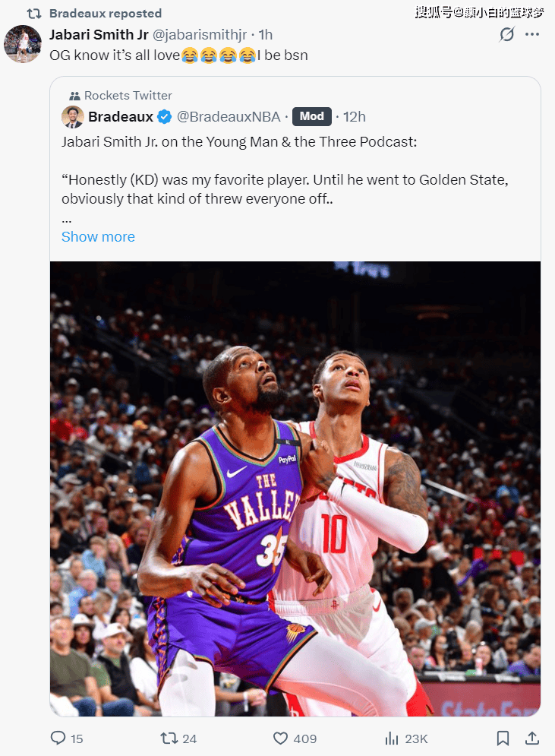
Task: Like the post with the heart icon
Action: [280, 739]
